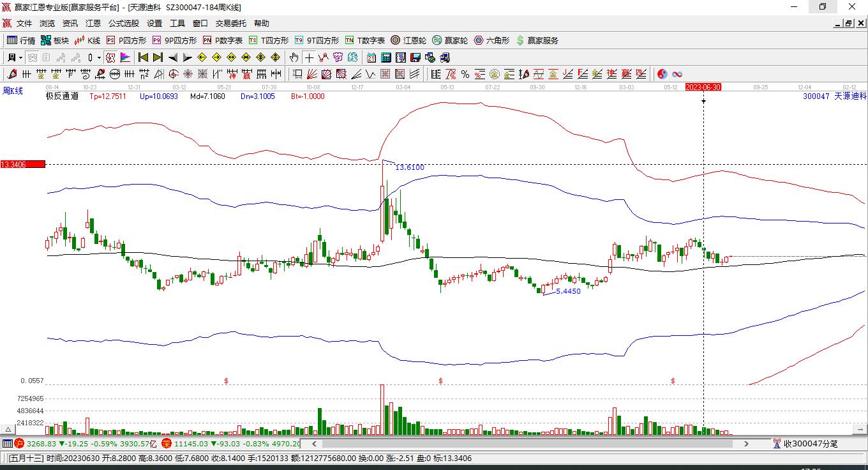Open the 赢家轮 wheel tool

click(450, 40)
